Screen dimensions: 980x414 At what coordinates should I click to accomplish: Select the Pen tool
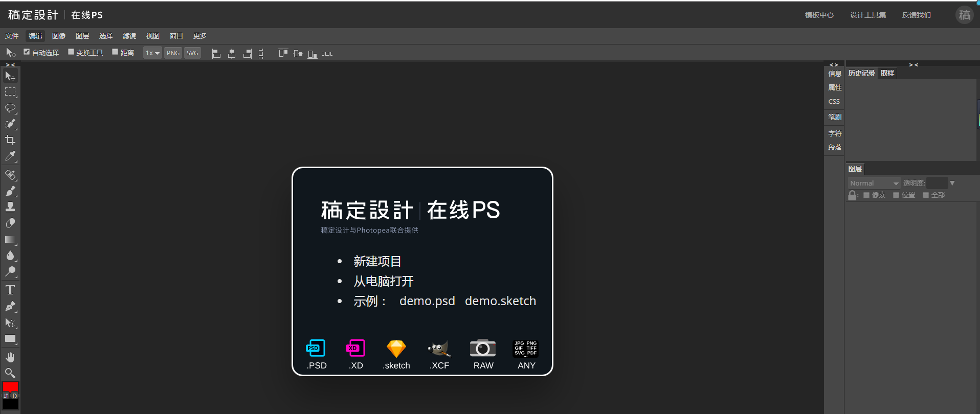10,306
